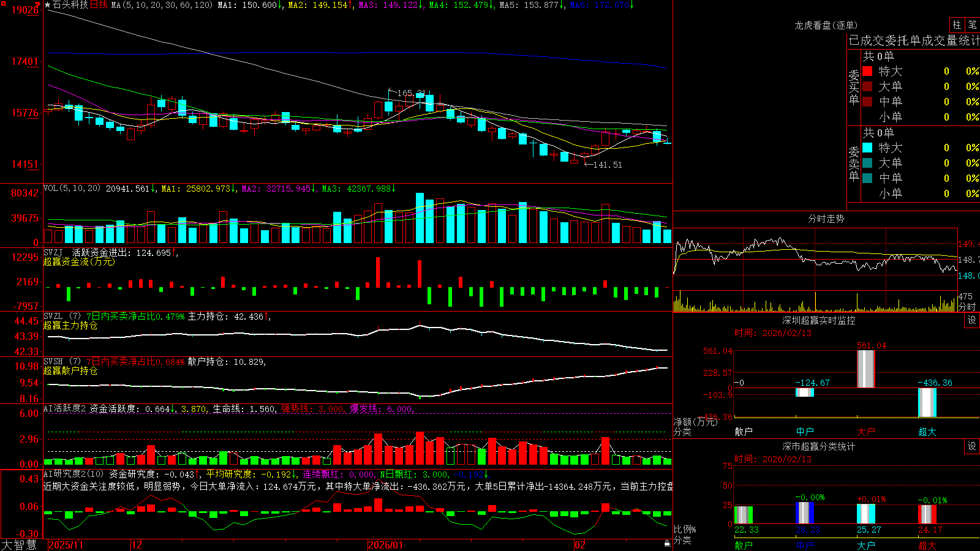Click 主力持仓: 42.436 value
Image resolution: width=980 pixels, height=551 pixels.
[x=229, y=317]
